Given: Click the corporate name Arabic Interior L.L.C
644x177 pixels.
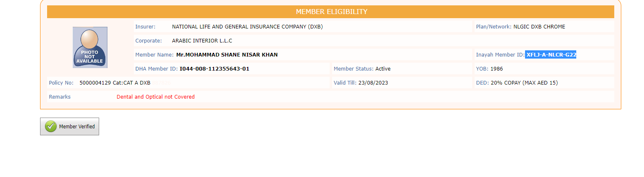Looking at the screenshot, I should (202, 41).
